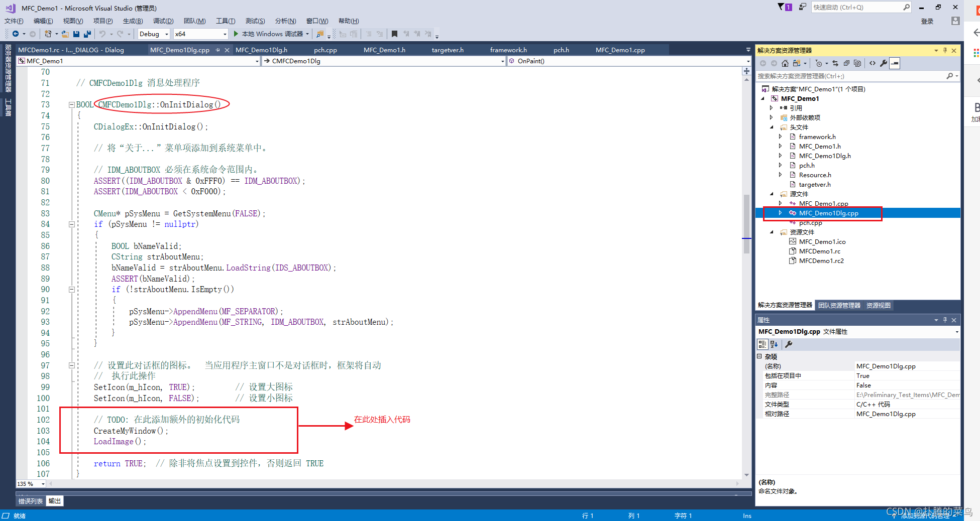Click the Open File folder icon

(x=65, y=34)
